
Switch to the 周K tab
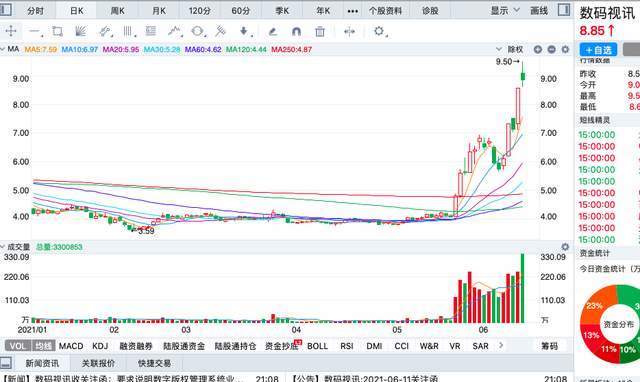[x=118, y=11]
